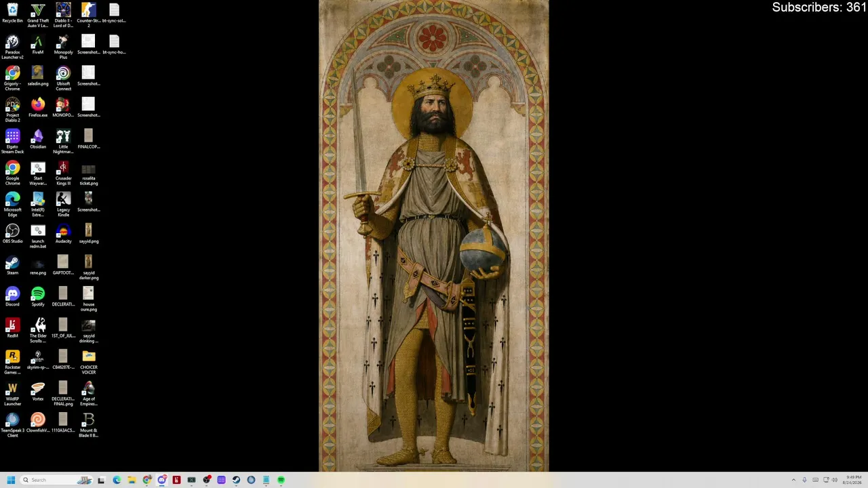Select the Vortex desktop icon

pyautogui.click(x=38, y=391)
